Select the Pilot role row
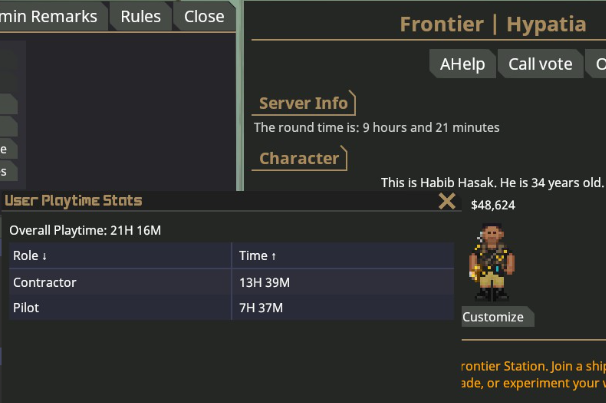606x403 pixels. [231, 308]
